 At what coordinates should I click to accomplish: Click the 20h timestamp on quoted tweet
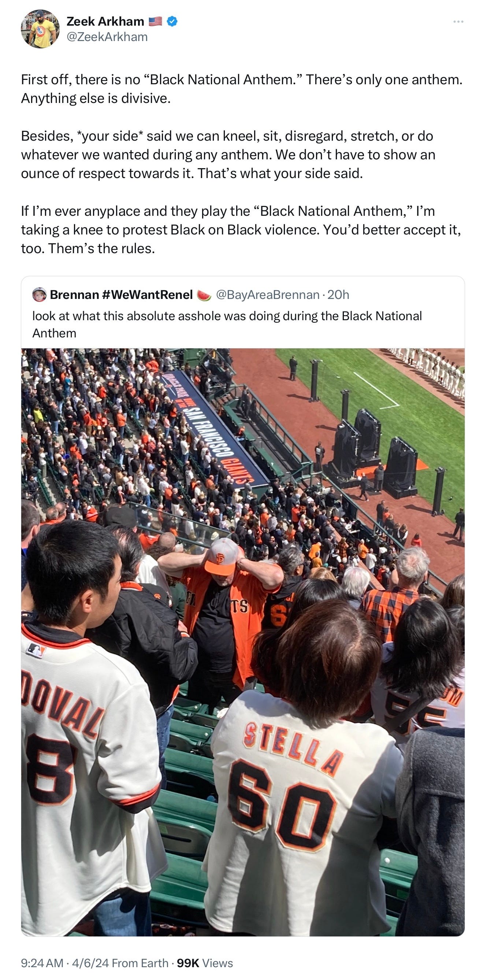point(338,295)
